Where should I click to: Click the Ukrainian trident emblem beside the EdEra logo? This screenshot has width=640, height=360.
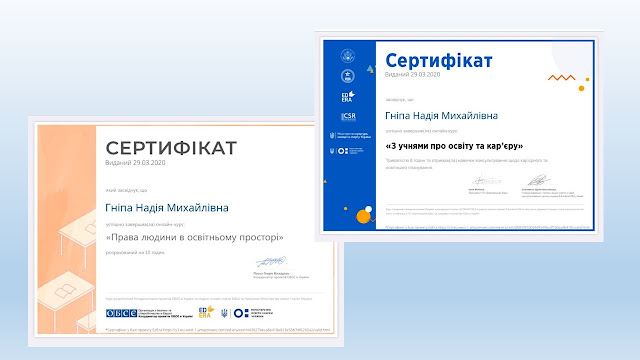[x=224, y=313]
